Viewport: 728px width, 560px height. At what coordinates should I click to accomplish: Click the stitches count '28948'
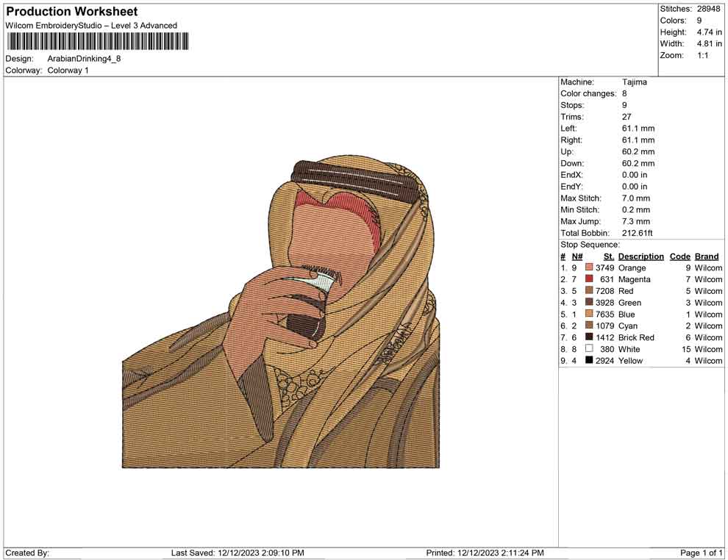point(708,9)
